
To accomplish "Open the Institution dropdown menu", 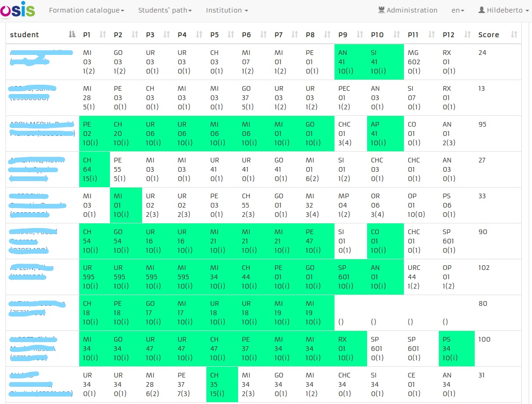I will (227, 10).
